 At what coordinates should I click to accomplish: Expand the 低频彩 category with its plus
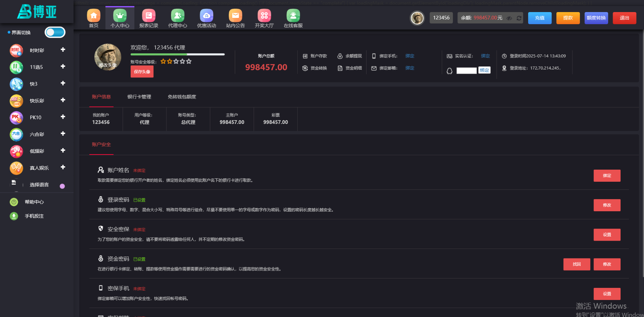63,150
